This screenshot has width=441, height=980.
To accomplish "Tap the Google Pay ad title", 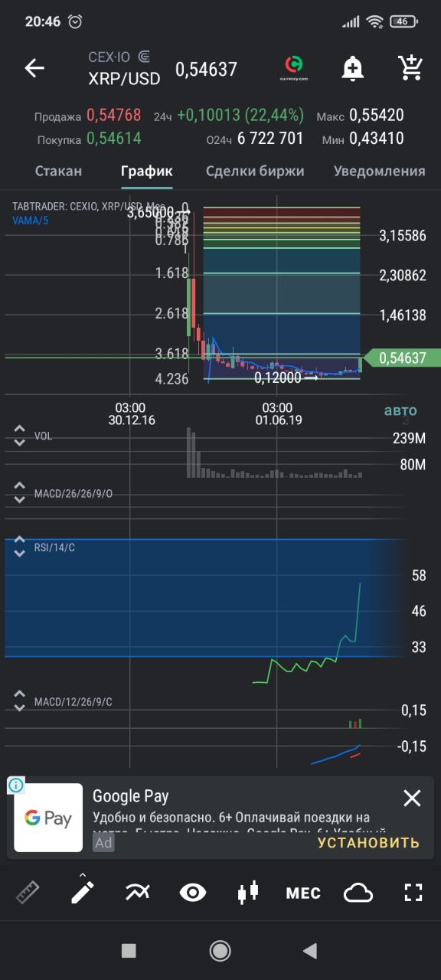I will tap(131, 796).
